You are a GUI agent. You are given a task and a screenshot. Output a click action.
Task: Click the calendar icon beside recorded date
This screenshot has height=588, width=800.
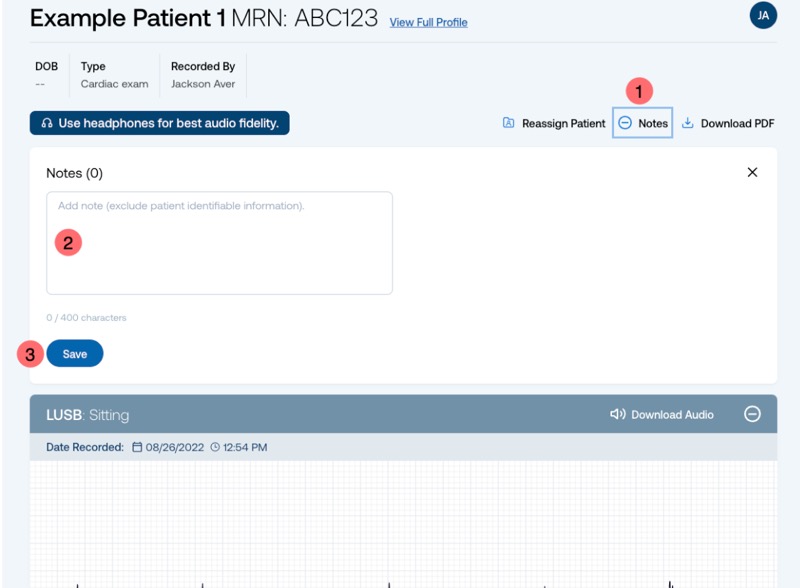[x=137, y=447]
